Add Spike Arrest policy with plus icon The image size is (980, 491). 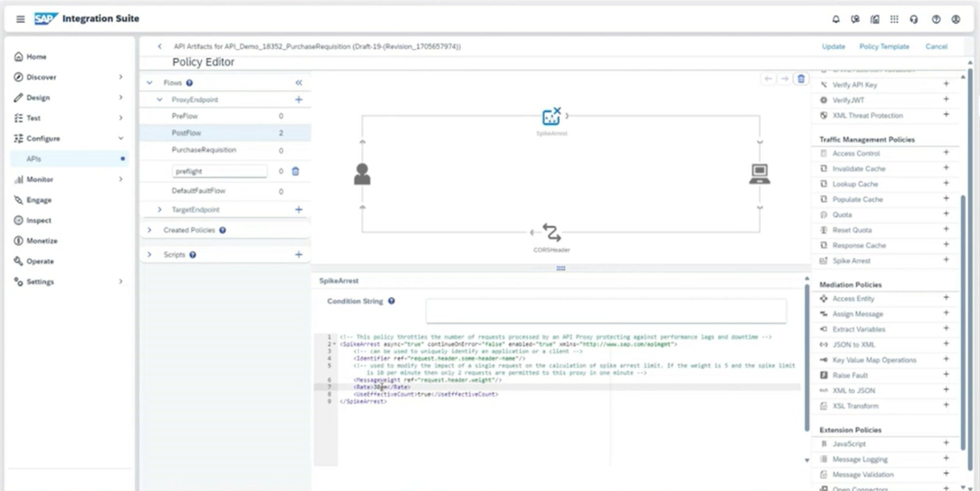(946, 260)
